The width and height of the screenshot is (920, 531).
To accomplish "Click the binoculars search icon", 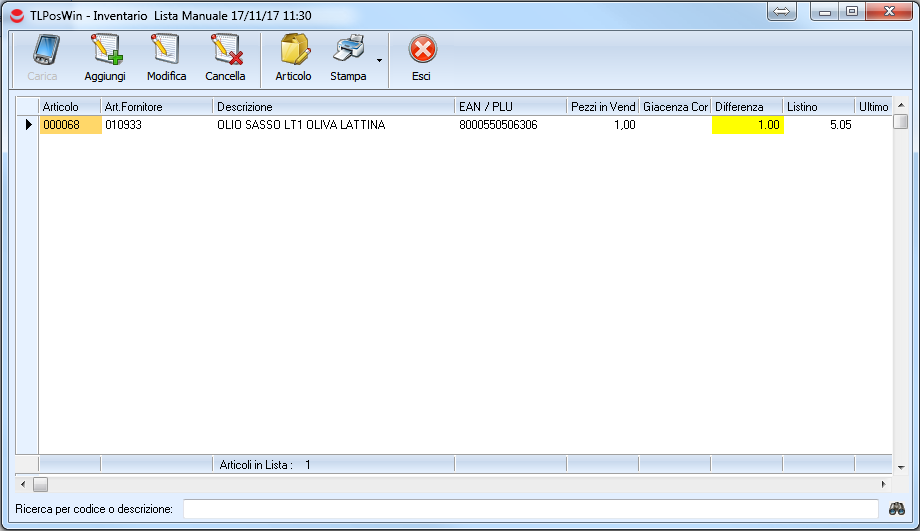I will [897, 509].
